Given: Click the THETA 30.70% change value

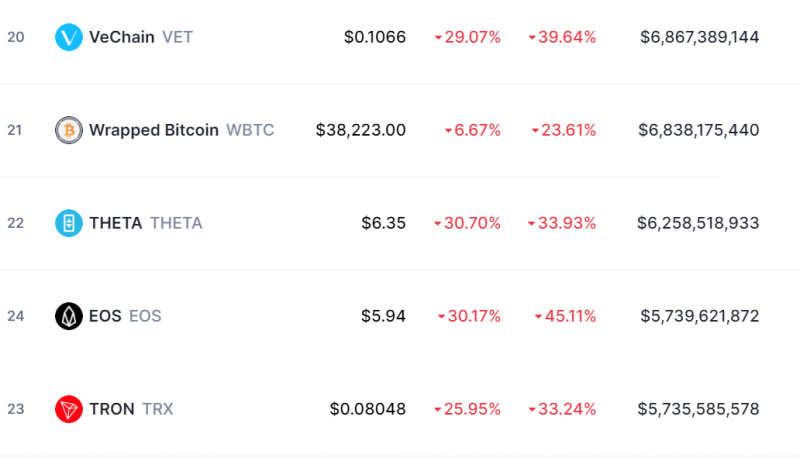Looking at the screenshot, I should (x=471, y=223).
